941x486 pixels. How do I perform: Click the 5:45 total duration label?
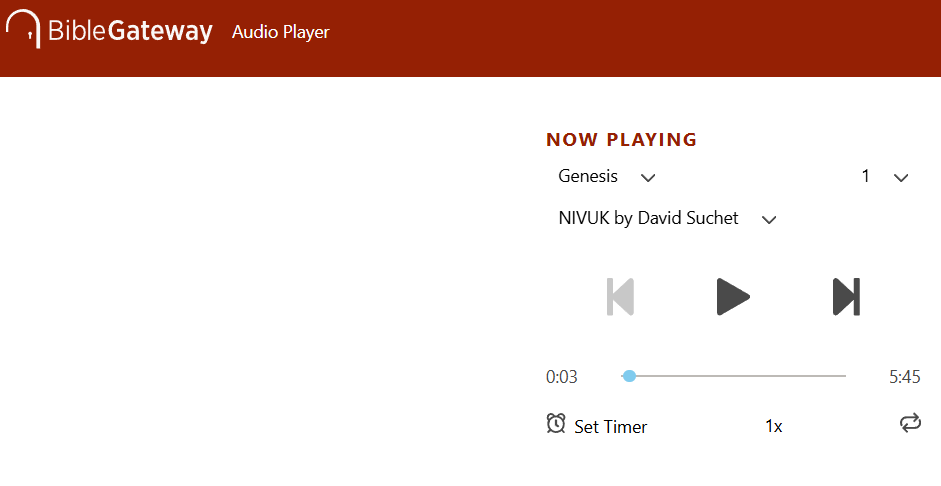(904, 377)
